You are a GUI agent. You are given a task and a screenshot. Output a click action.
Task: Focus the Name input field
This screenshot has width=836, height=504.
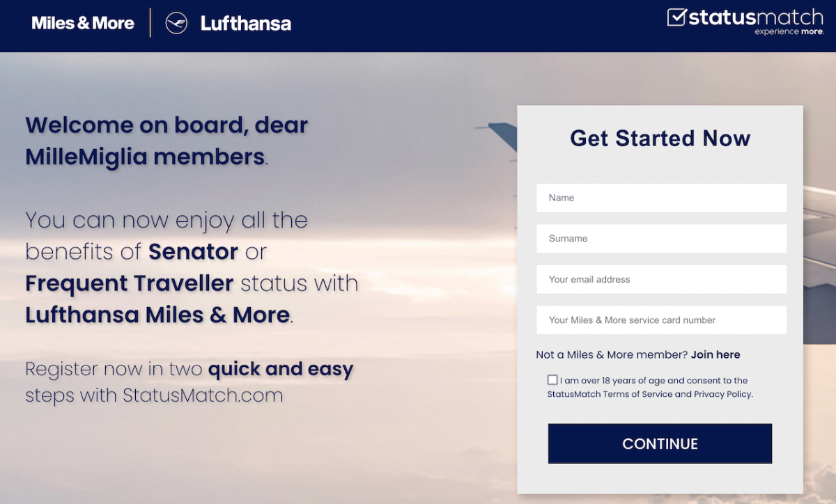pos(661,198)
